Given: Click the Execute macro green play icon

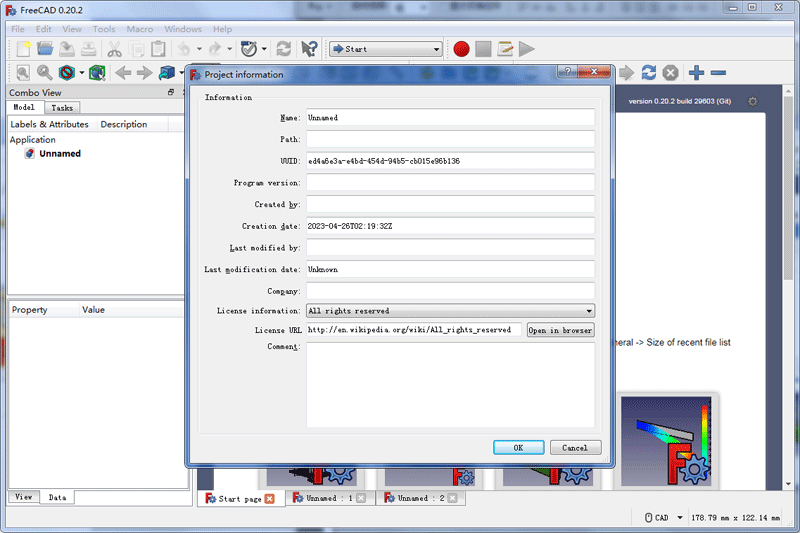Looking at the screenshot, I should (x=527, y=48).
